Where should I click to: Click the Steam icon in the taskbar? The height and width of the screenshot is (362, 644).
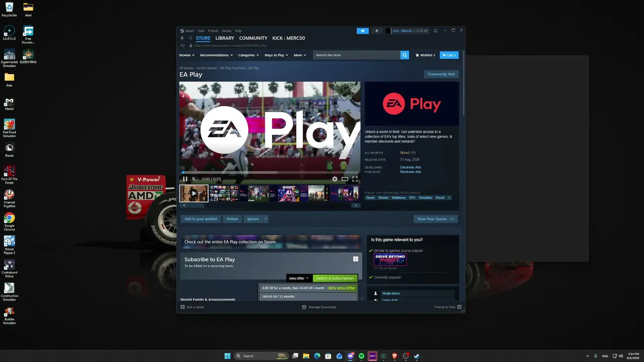[x=417, y=356]
